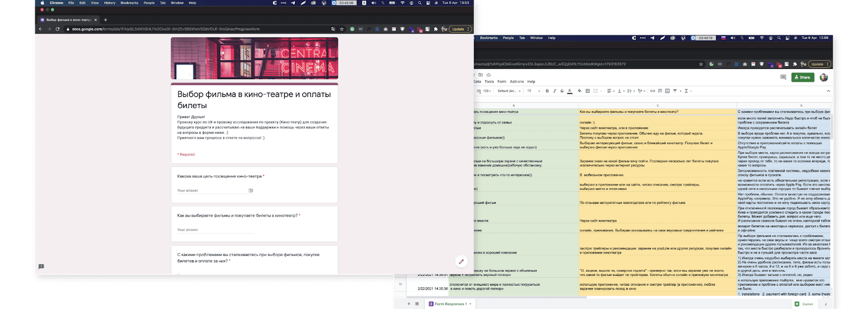Image resolution: width=868 pixels, height=309 pixels.
Task: Open the font size dropdown
Action: [x=534, y=91]
